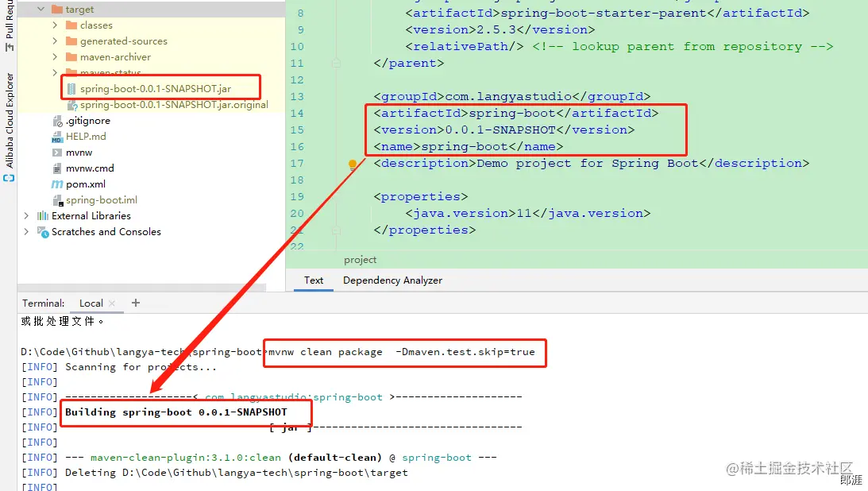Viewport: 868px width, 491px height.
Task: Click maven-clean-plugin:3.1.0:clean terminal text
Action: click(186, 458)
